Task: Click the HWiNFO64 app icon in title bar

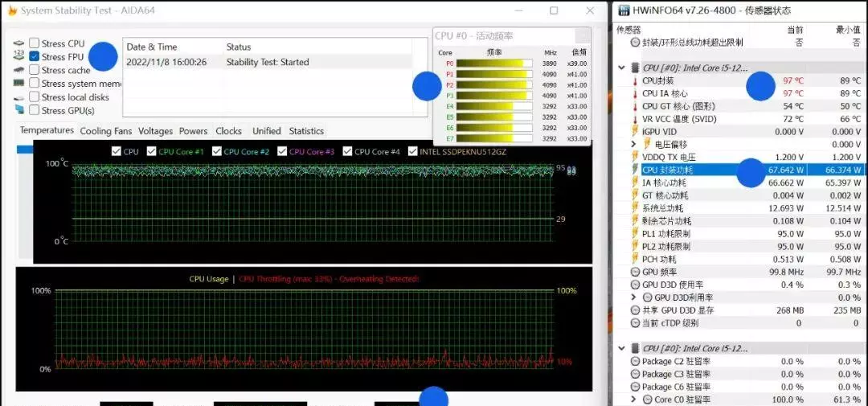Action: [x=624, y=10]
